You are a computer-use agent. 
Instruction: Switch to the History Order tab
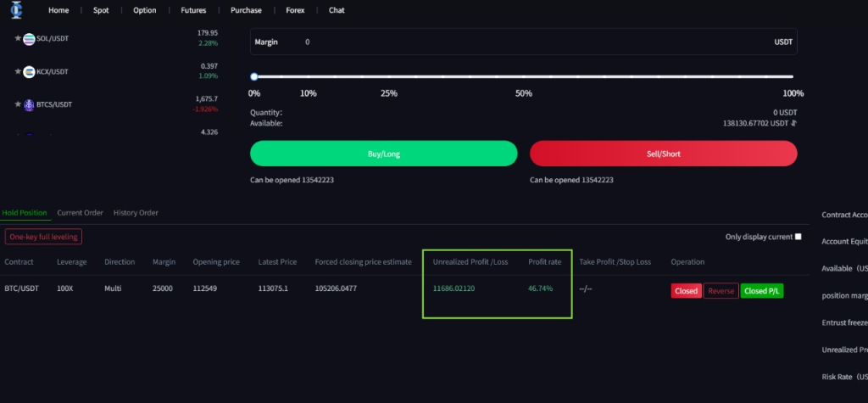pos(136,212)
